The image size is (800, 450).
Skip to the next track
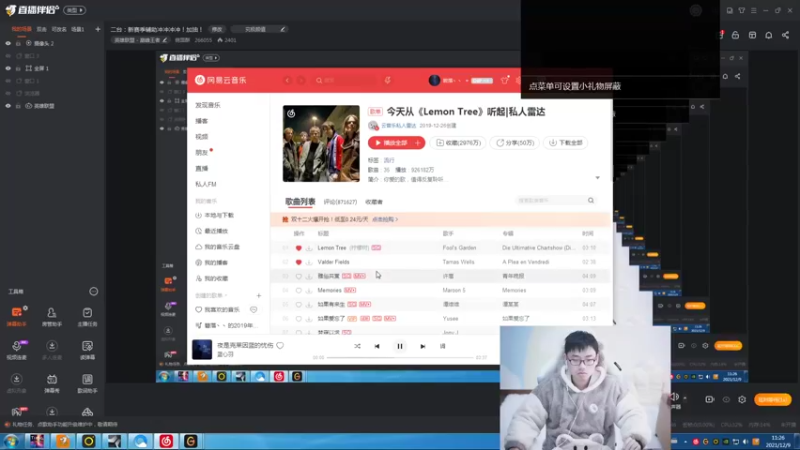point(422,346)
